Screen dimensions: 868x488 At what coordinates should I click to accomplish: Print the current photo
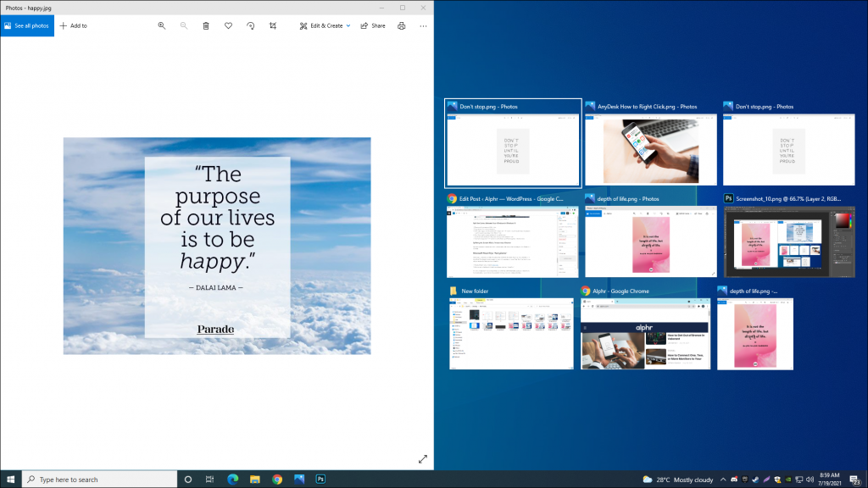[401, 26]
